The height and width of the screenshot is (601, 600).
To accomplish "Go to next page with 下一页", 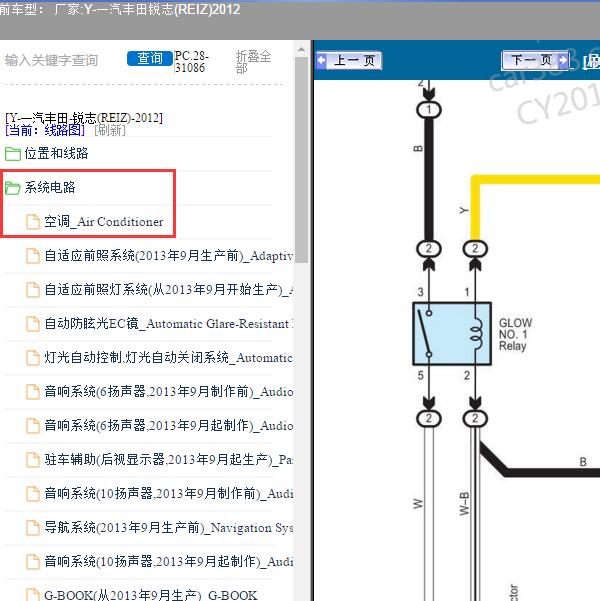I will point(536,60).
